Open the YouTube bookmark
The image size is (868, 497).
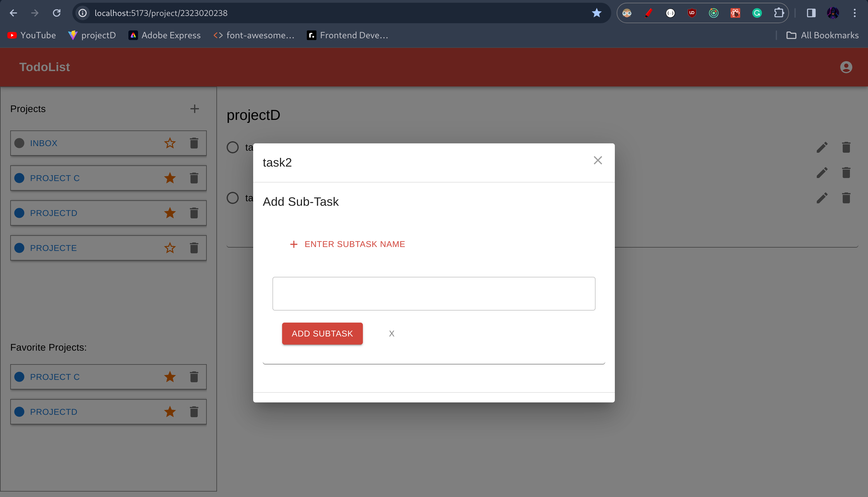31,35
